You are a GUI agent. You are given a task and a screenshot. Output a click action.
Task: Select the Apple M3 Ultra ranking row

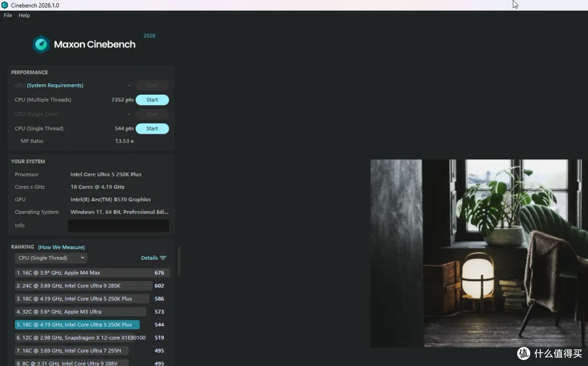92,312
